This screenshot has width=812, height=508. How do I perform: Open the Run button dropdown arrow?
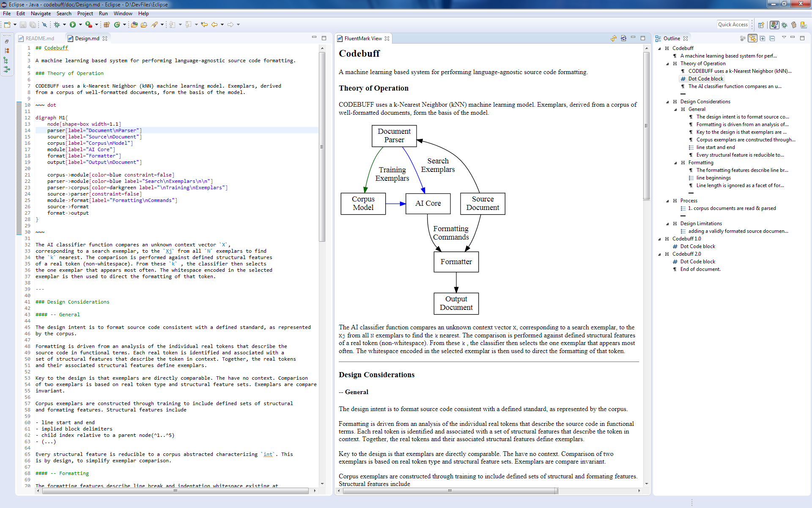click(80, 25)
